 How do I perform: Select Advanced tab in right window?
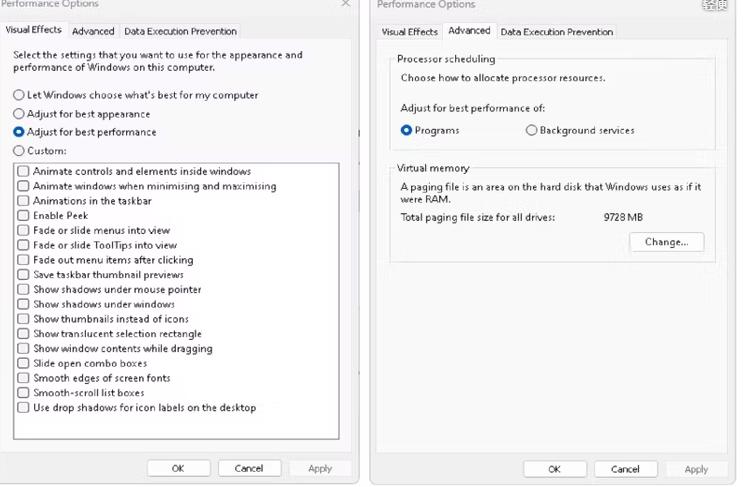[469, 31]
